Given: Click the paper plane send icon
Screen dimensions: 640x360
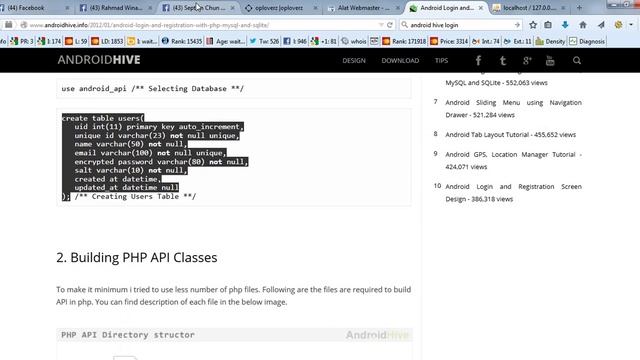Looking at the screenshot, I should click(x=601, y=25).
